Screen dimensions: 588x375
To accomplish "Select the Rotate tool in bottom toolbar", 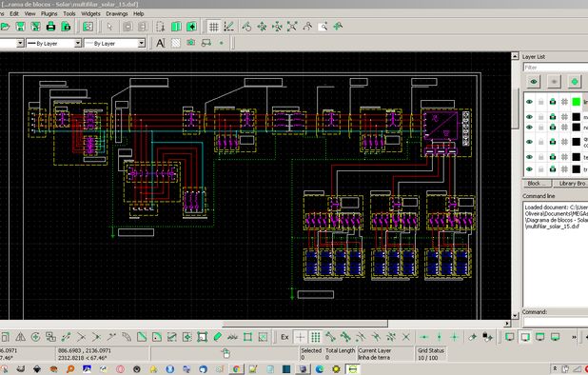I will coord(35,337).
